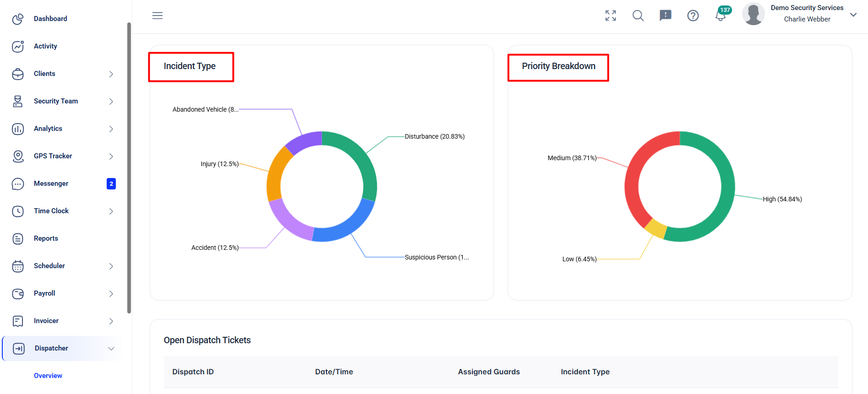This screenshot has height=394, width=868.
Task: Open notifications bell with 137 badge
Action: pos(722,15)
